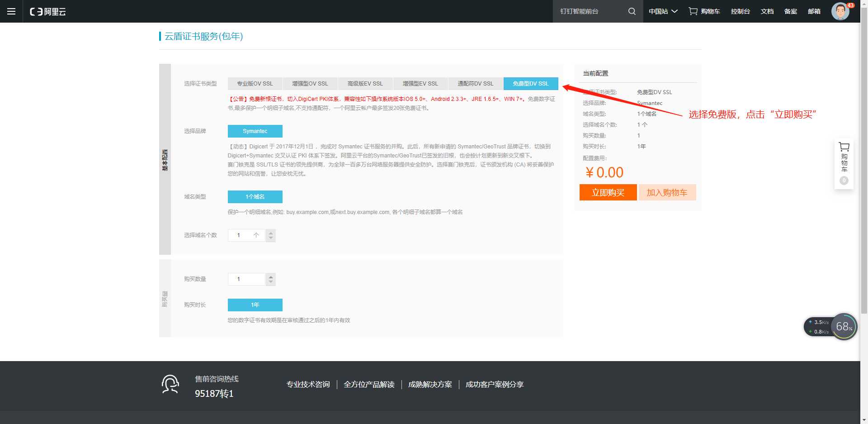Open the floating shopping cart sidebar
The height and width of the screenshot is (424, 868).
click(844, 164)
